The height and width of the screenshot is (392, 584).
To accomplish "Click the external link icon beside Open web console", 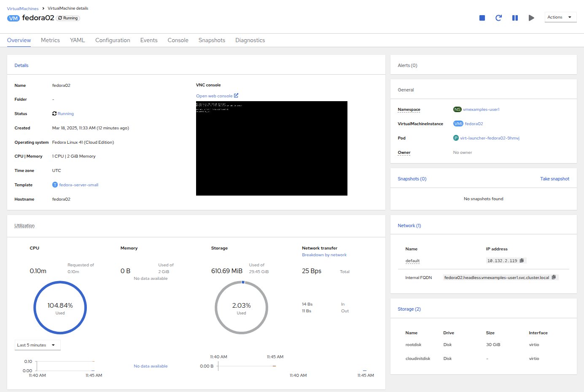I will [236, 96].
